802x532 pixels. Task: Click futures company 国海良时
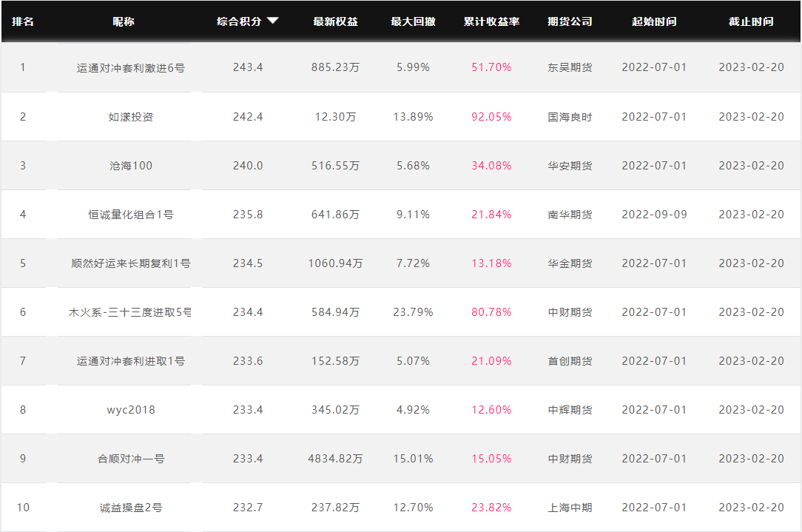click(x=570, y=117)
